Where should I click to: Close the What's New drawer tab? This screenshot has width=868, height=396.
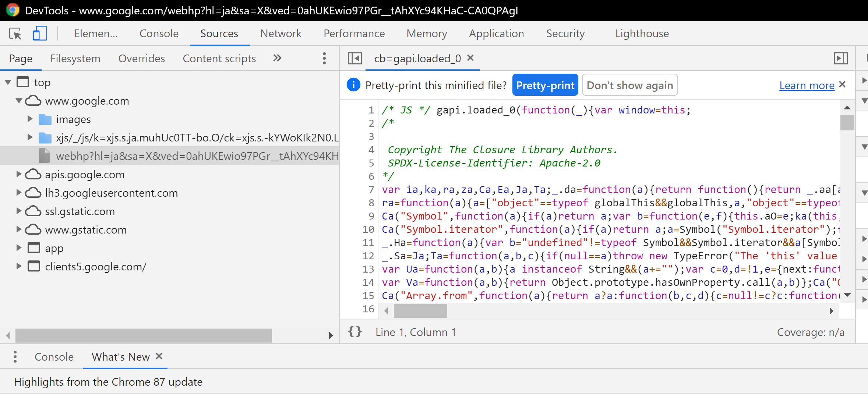(159, 356)
